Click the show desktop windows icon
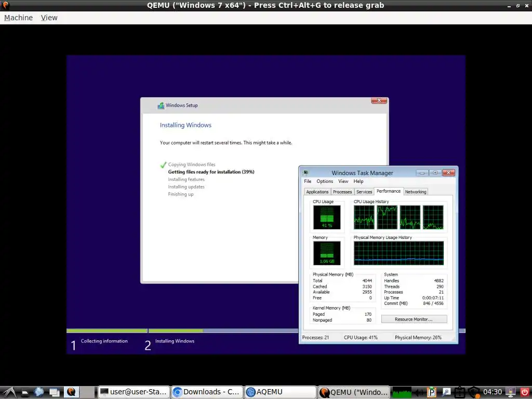The width and height of the screenshot is (532, 399). (x=54, y=392)
